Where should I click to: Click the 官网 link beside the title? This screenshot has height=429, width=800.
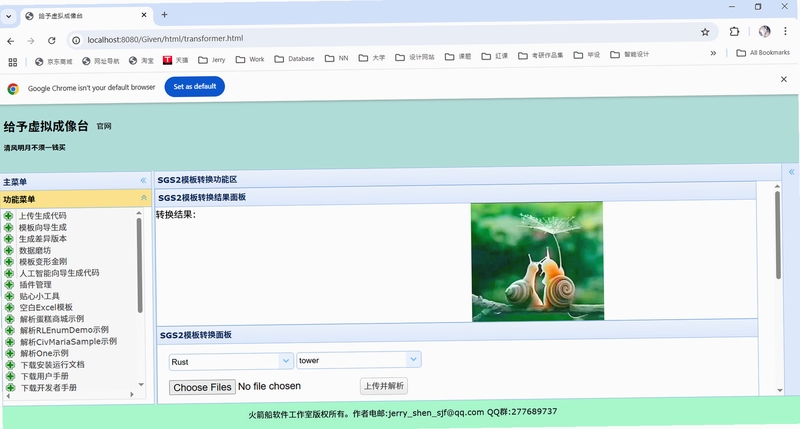point(104,126)
